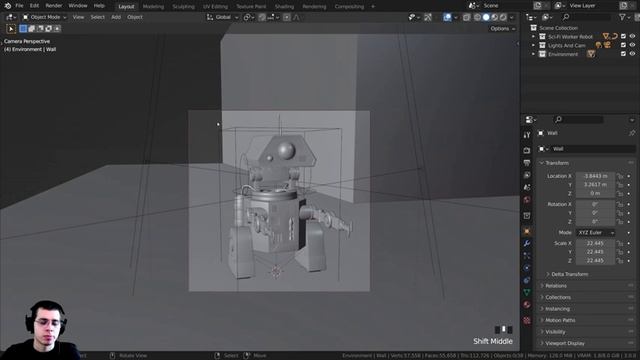Switch to the Modeling workspace tab
This screenshot has height=360, width=640.
point(153,7)
